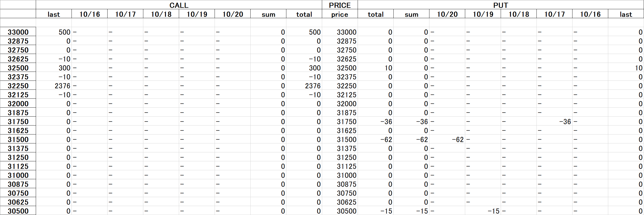Select bold row label 30500 in leftmost column
The height and width of the screenshot is (215, 644).
(18, 211)
